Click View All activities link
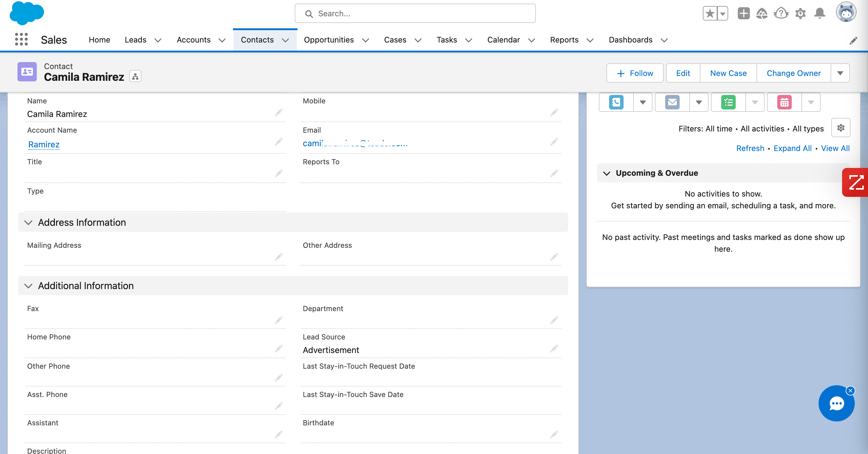The height and width of the screenshot is (454, 868). pos(835,148)
